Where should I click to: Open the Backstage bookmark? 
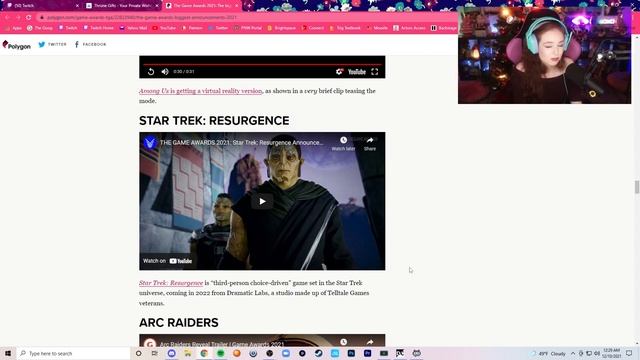444,28
